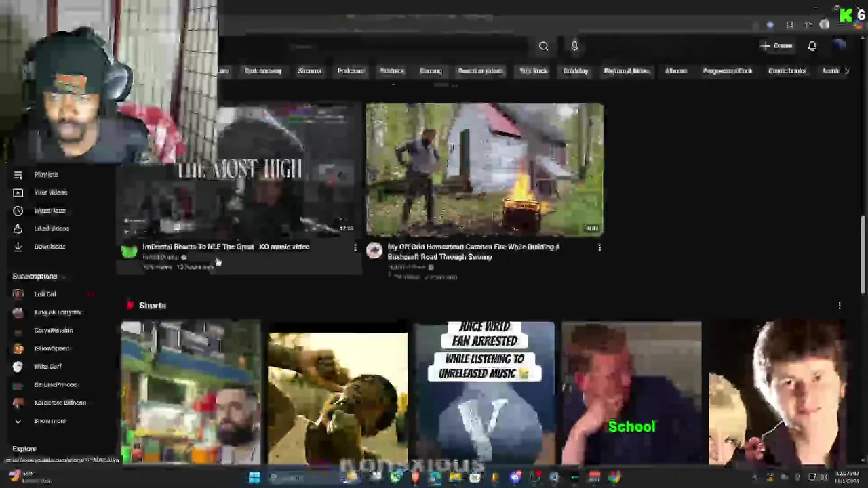The height and width of the screenshot is (488, 868).
Task: Click the YouTube search magnifier button
Action: (543, 46)
